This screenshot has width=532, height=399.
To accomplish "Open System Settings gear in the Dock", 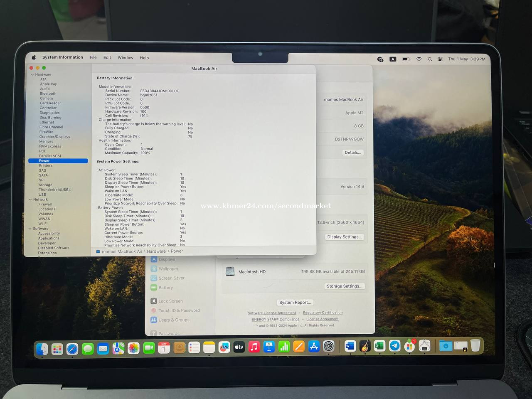I will pos(329,346).
